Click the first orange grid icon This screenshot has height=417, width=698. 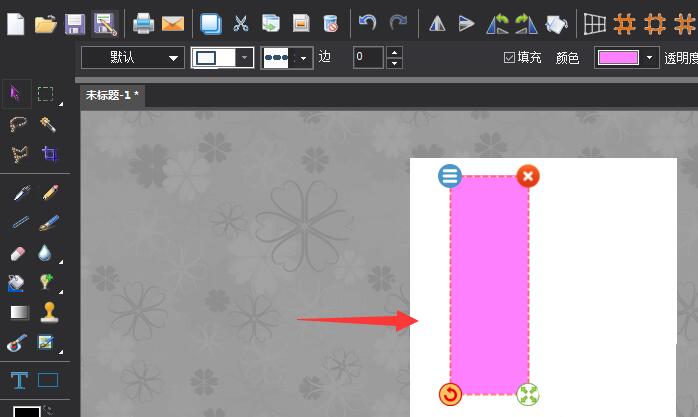pyautogui.click(x=625, y=24)
